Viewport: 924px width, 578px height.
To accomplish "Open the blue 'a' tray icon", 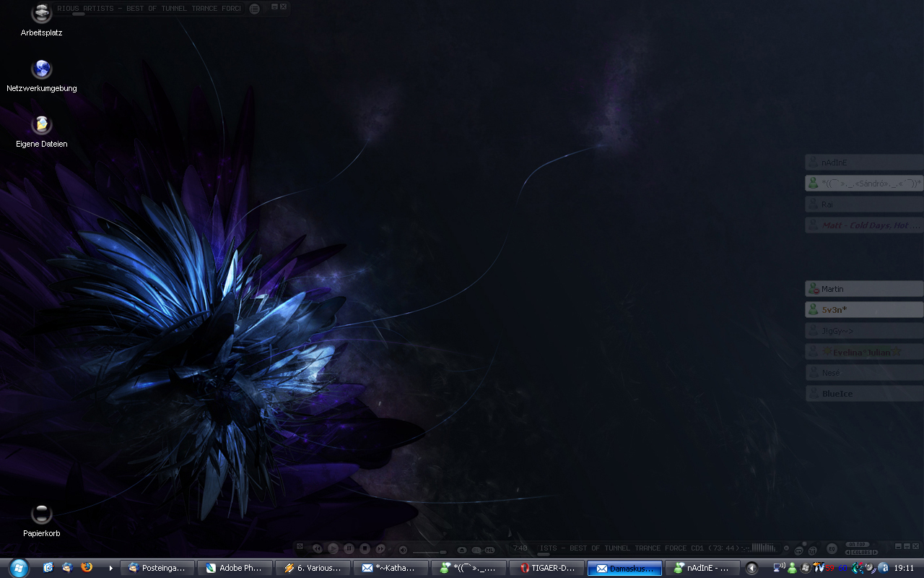I will pos(884,568).
